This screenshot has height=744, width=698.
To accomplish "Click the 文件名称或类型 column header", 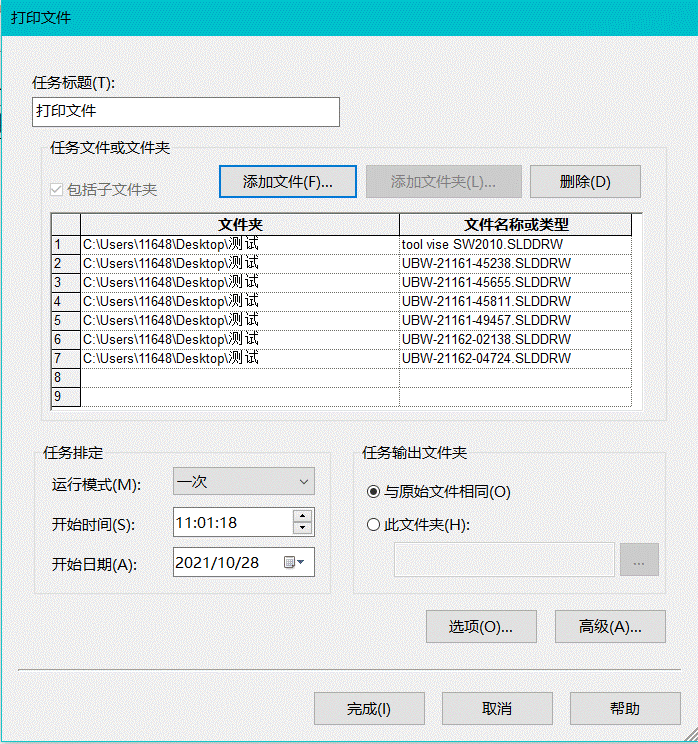I will (515, 224).
